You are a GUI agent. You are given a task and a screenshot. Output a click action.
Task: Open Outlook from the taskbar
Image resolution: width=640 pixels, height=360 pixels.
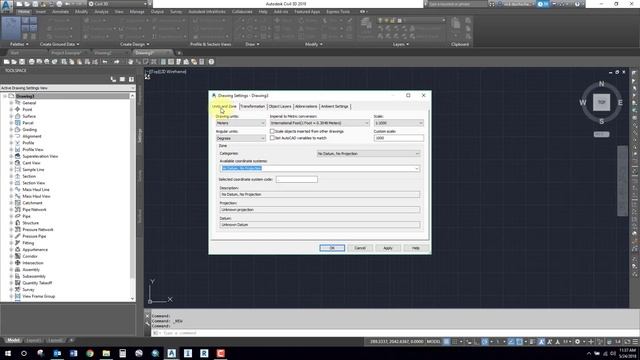click(x=57, y=353)
